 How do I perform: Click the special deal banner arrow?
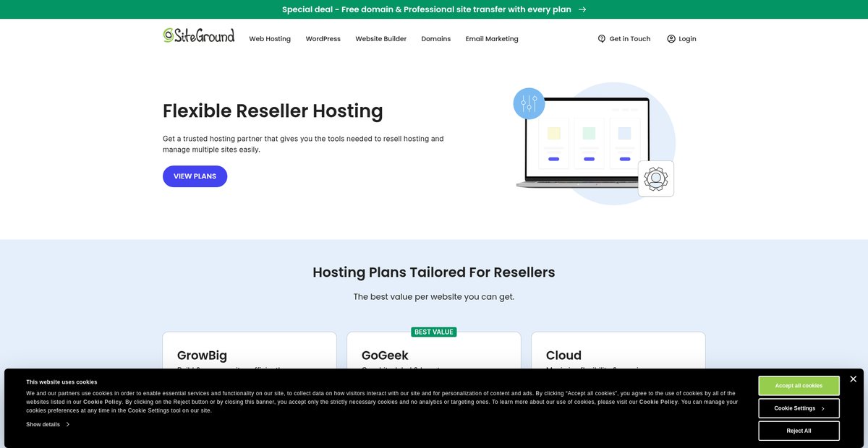(582, 9)
